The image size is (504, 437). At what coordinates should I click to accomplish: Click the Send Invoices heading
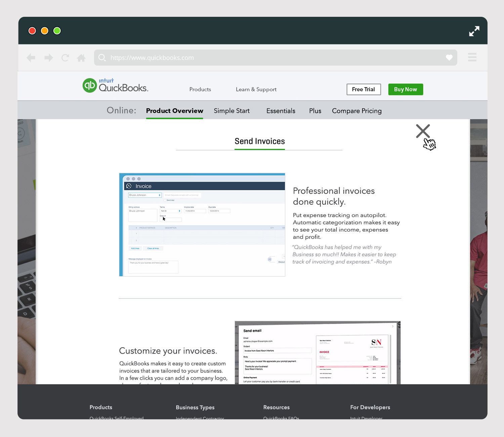260,141
